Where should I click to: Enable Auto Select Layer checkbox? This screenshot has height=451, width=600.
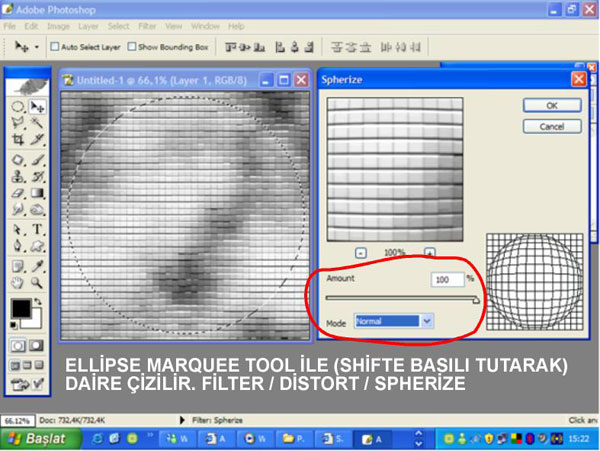point(55,47)
